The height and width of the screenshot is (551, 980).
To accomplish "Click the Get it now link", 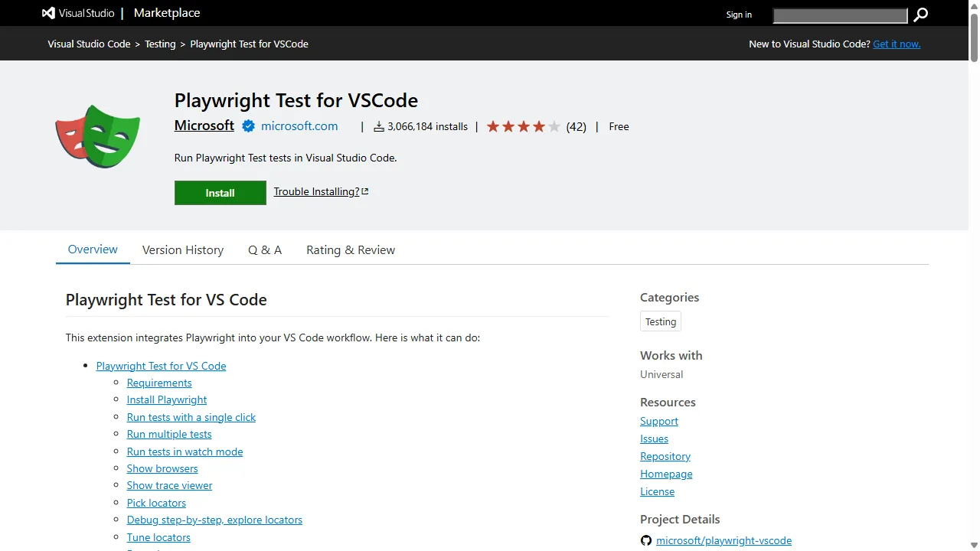I will [x=897, y=44].
